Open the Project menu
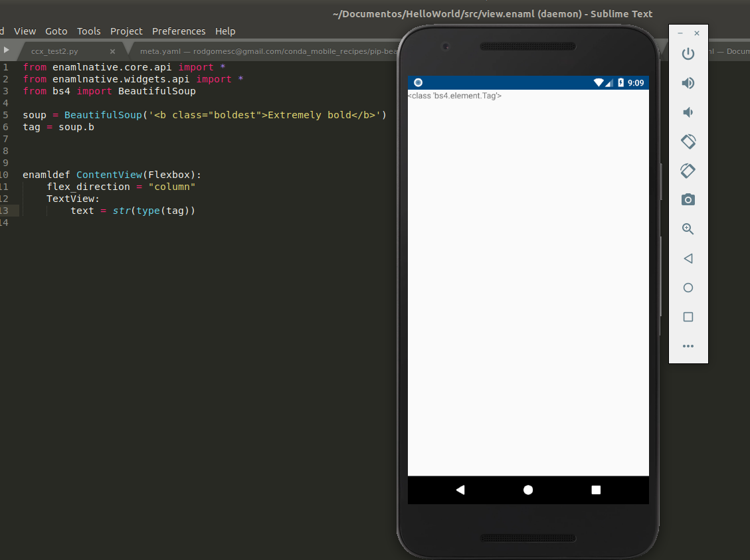This screenshot has height=560, width=750. [126, 31]
